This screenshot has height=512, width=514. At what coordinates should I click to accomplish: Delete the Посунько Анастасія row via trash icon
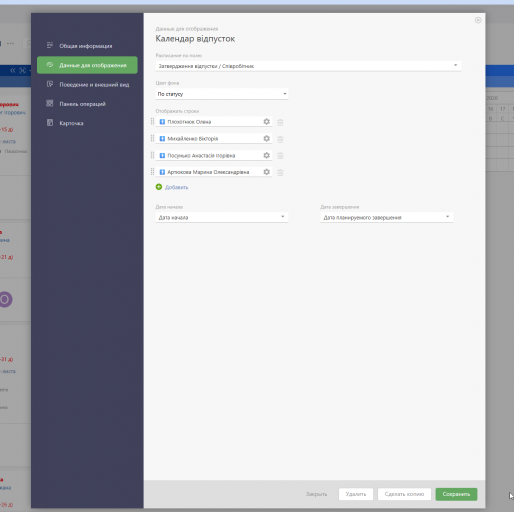(x=280, y=156)
